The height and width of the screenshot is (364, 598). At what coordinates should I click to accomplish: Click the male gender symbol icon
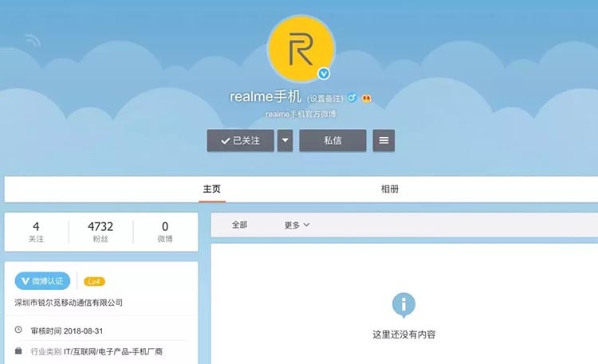(x=352, y=98)
